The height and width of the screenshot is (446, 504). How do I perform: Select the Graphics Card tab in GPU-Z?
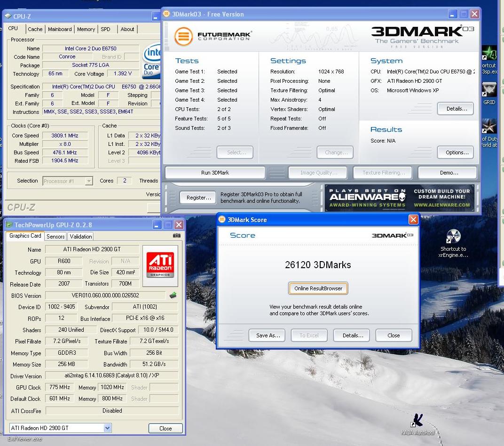[x=25, y=236]
